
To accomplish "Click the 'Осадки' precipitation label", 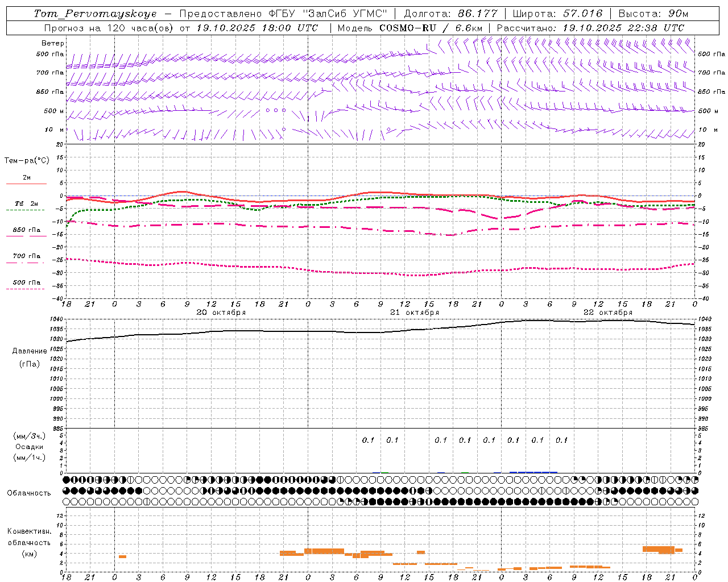I will (x=30, y=447).
